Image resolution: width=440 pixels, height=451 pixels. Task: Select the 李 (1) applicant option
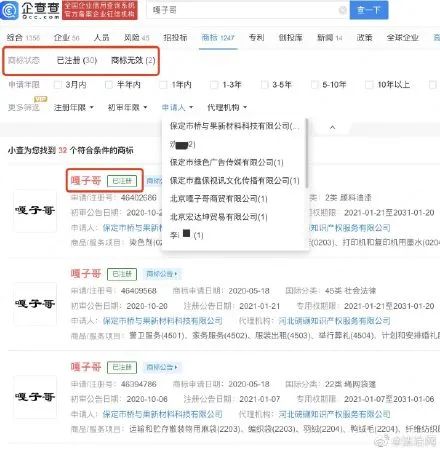(x=186, y=235)
